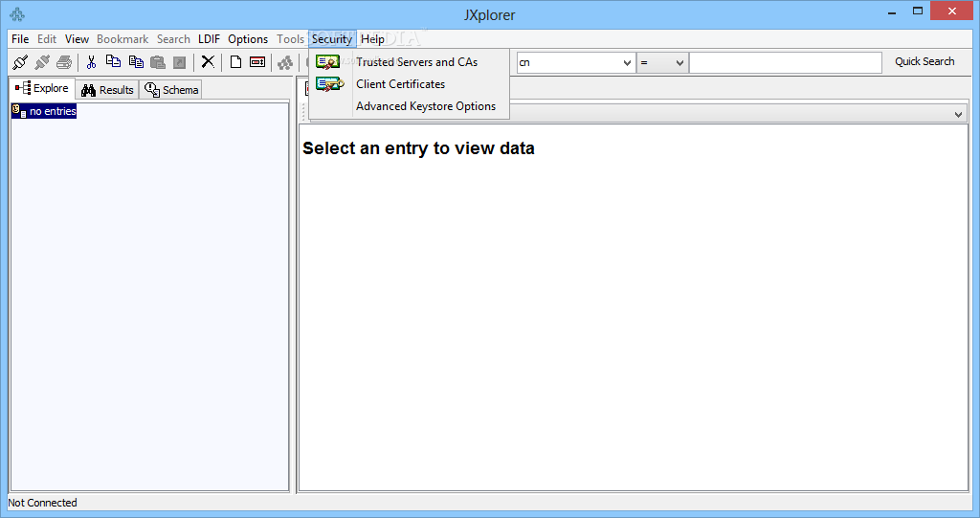980x518 pixels.
Task: Click the greyed shortcut-arrow icon after Paste
Action: point(179,62)
